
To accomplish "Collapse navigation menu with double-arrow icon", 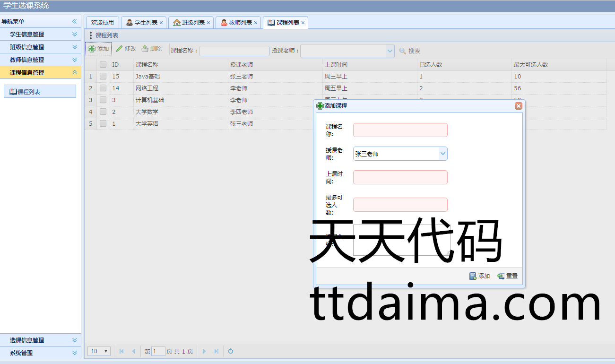I will (74, 21).
